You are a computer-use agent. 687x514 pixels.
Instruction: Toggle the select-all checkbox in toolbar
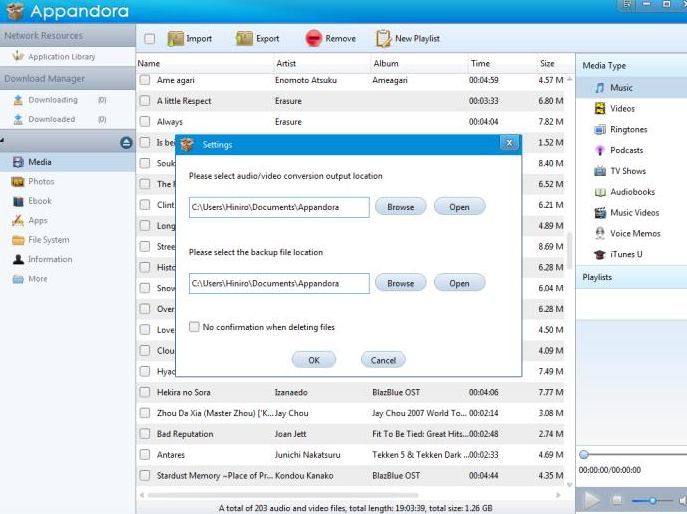point(149,39)
